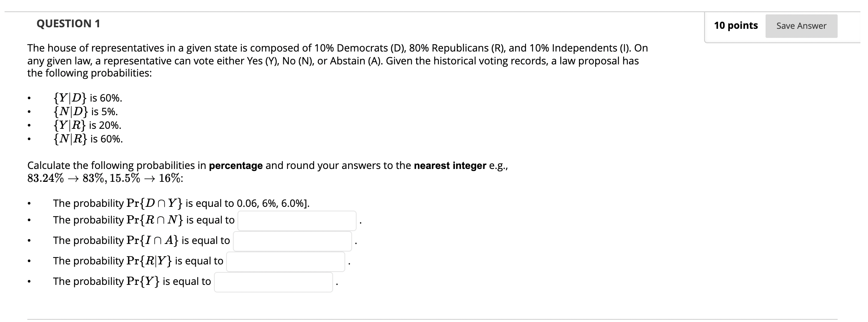Select the {Y|D} is 60% line

[x=88, y=98]
